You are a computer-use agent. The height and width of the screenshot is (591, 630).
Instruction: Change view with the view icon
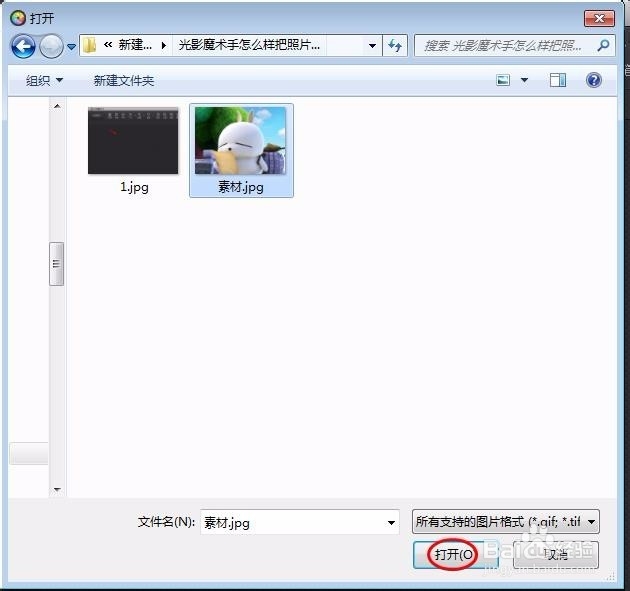coord(503,80)
